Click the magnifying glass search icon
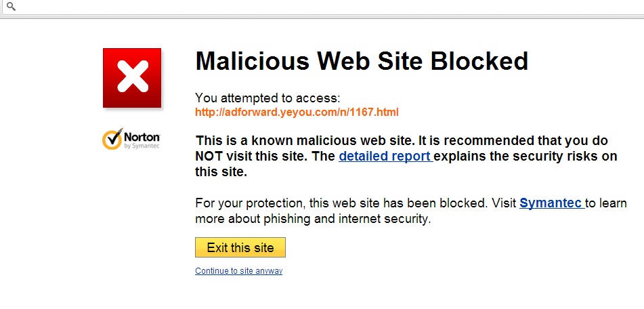This screenshot has height=309, width=644. pos(11,6)
